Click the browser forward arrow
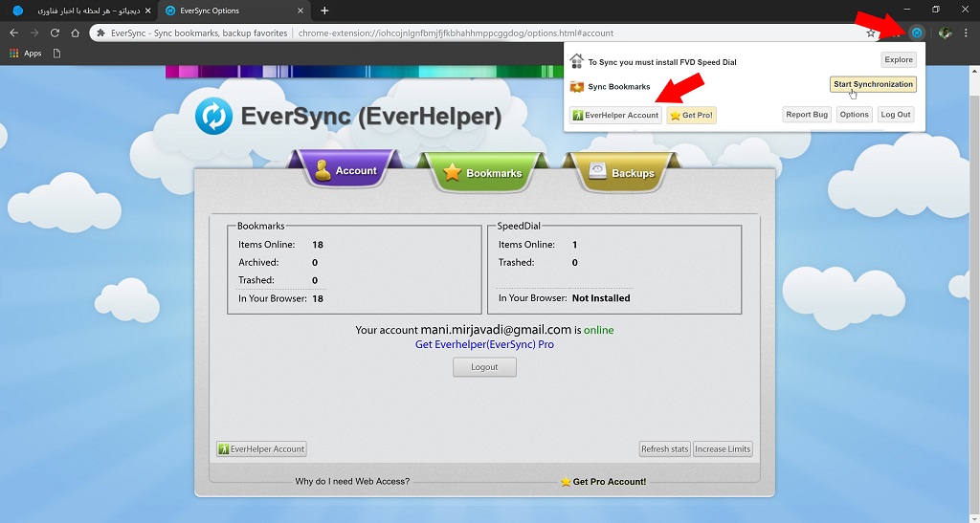Screen dimensions: 980x523 [x=34, y=33]
